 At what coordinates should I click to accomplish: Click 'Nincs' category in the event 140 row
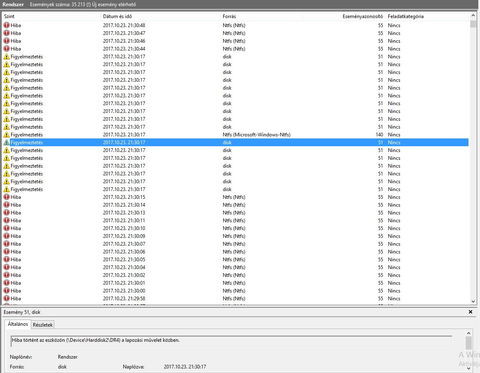pos(394,135)
